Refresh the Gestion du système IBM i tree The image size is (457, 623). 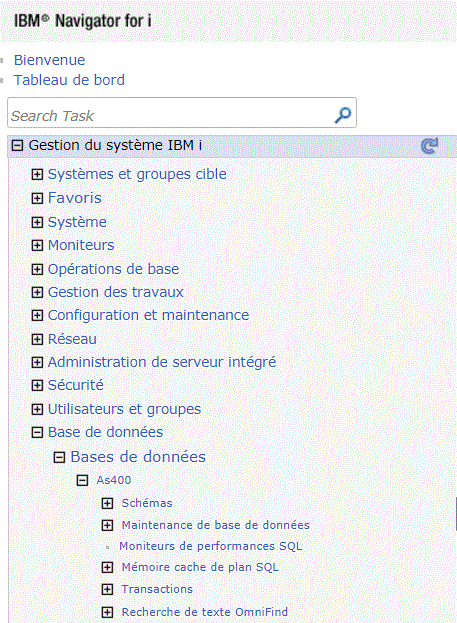point(430,146)
